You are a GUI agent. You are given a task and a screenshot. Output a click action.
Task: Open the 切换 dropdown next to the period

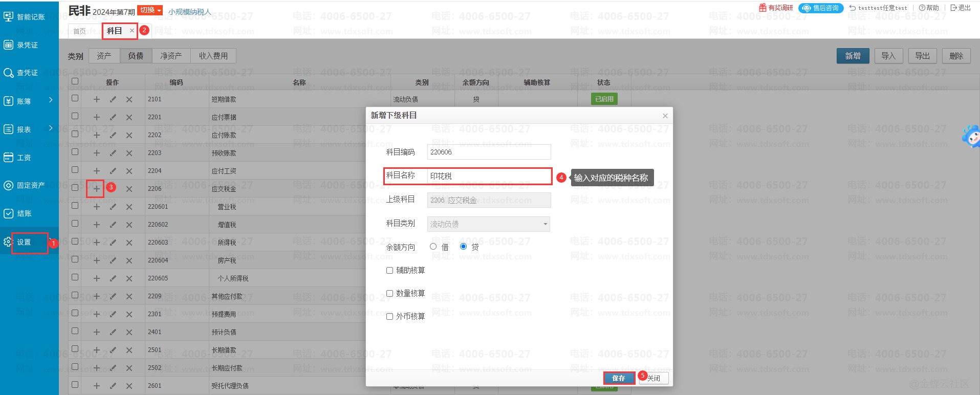(150, 10)
